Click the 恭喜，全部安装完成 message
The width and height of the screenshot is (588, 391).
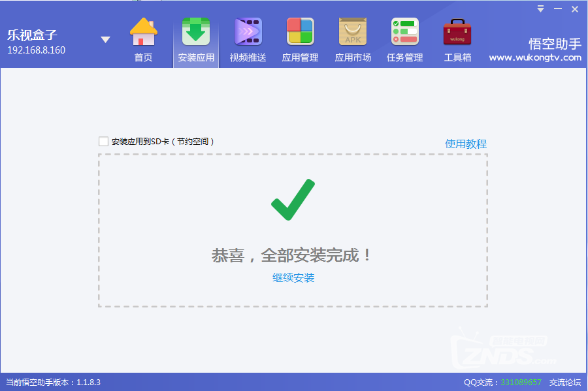coord(292,255)
